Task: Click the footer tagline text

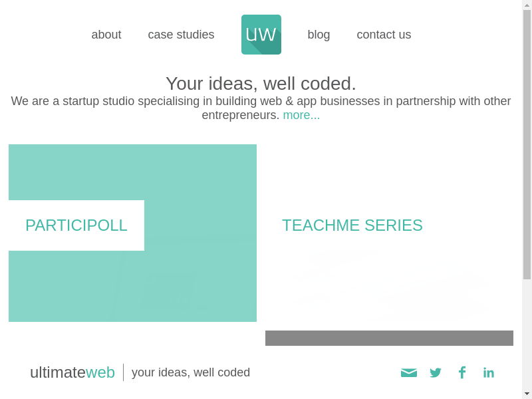Action: click(191, 372)
